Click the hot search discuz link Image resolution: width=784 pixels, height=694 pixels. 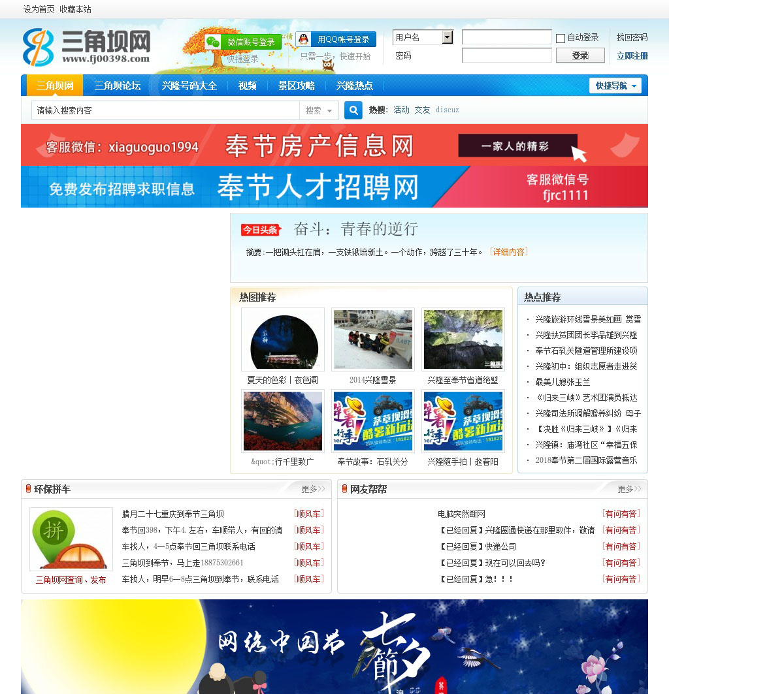pos(448,110)
